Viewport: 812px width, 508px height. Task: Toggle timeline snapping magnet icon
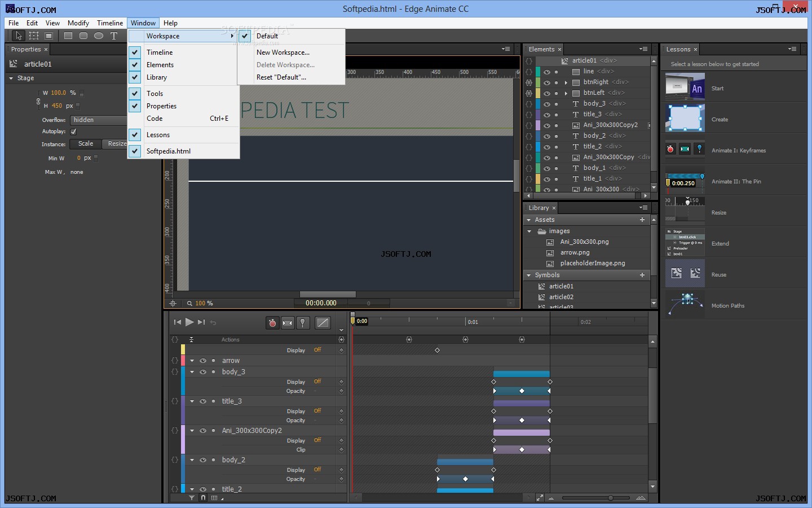coord(203,498)
